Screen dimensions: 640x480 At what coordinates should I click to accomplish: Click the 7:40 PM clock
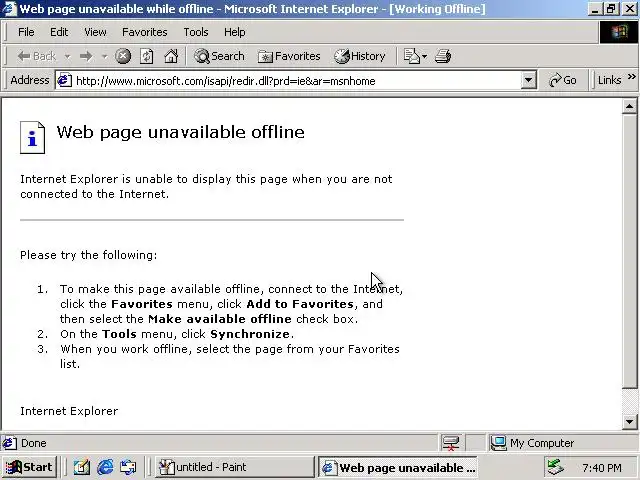(602, 467)
